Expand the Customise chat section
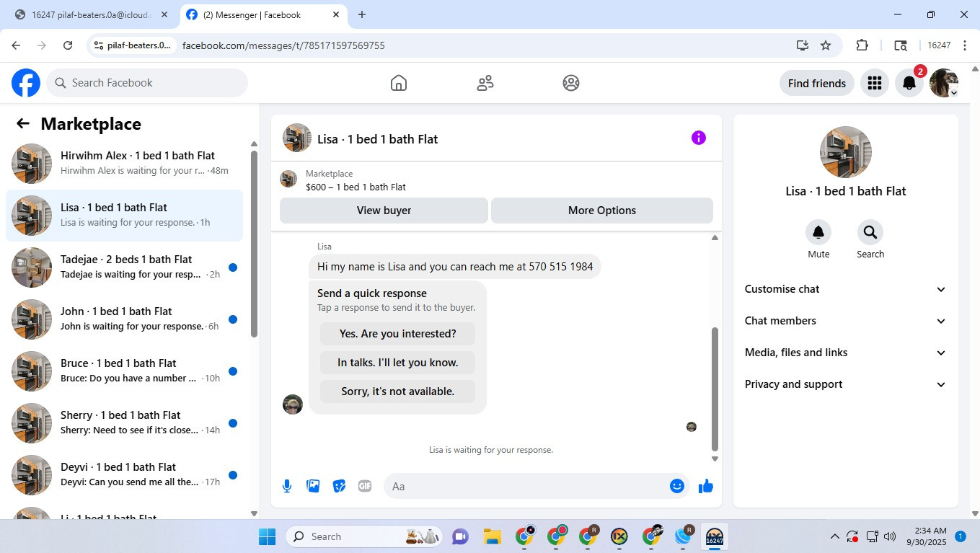The height and width of the screenshot is (553, 980). coord(845,289)
